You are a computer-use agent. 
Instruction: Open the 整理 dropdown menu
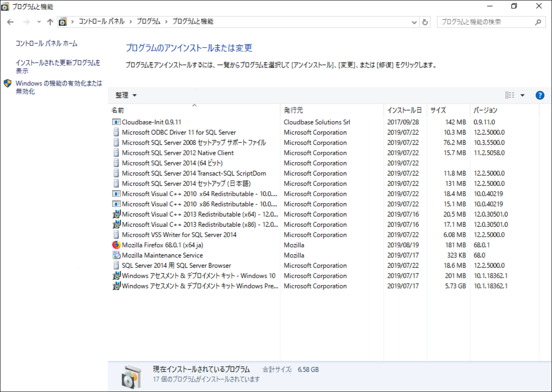[126, 95]
